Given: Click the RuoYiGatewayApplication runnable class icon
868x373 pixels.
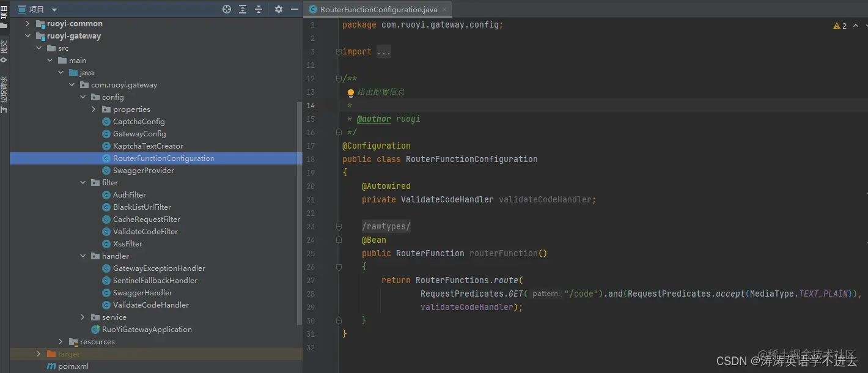Looking at the screenshot, I should click(95, 330).
